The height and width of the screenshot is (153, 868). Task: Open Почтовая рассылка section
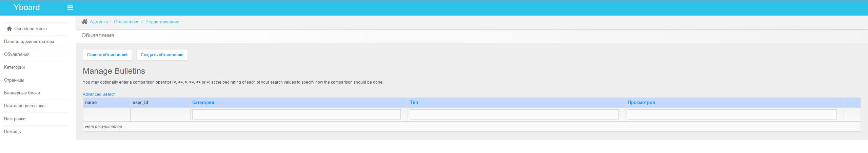(x=24, y=106)
